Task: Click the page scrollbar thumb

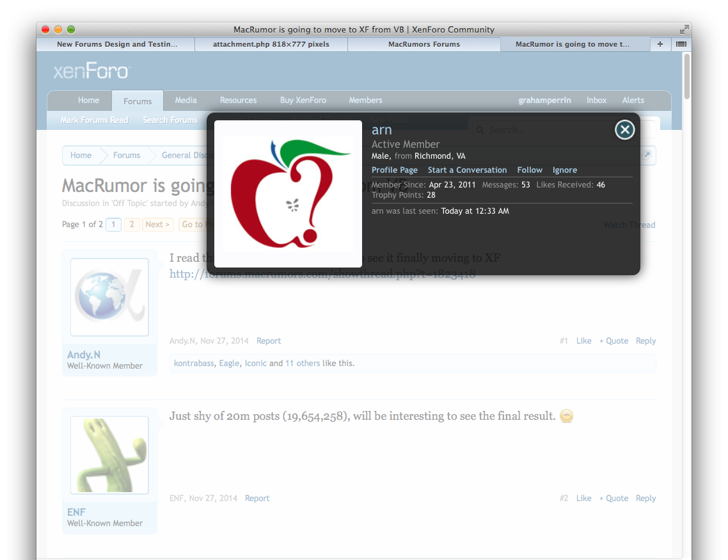Action: tap(686, 76)
